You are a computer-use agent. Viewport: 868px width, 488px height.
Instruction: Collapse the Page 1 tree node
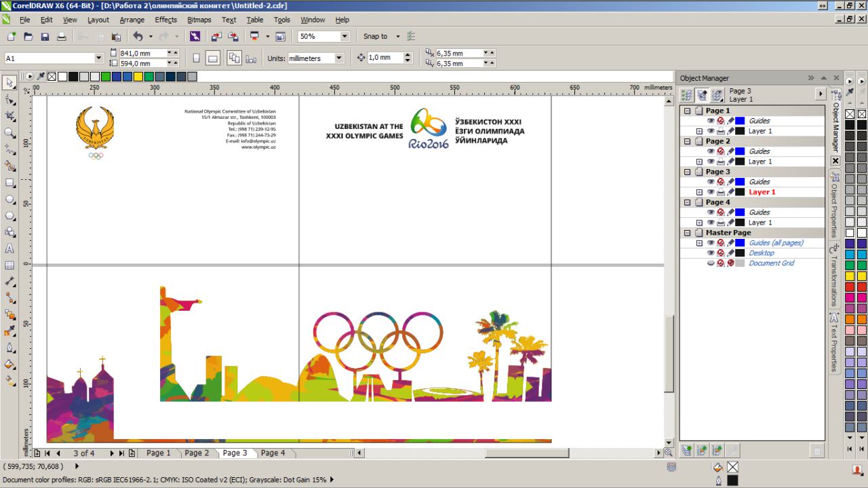687,111
